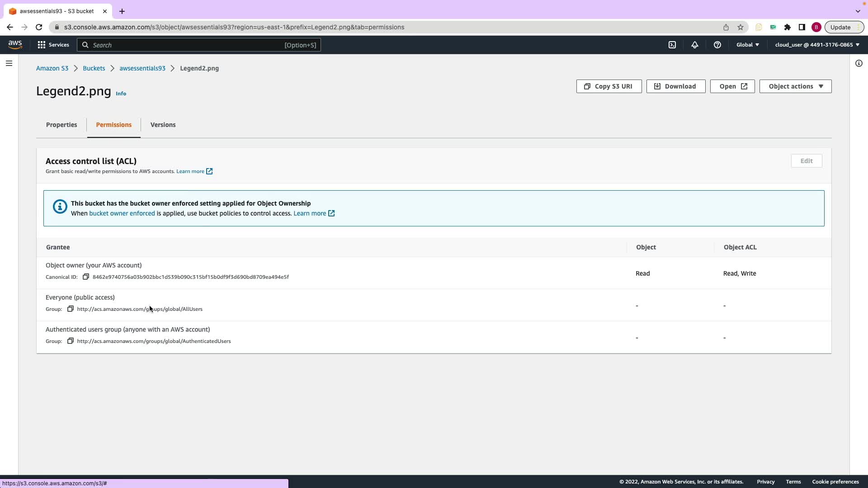Open the notifications bell
Image resolution: width=868 pixels, height=488 pixels.
coord(695,45)
